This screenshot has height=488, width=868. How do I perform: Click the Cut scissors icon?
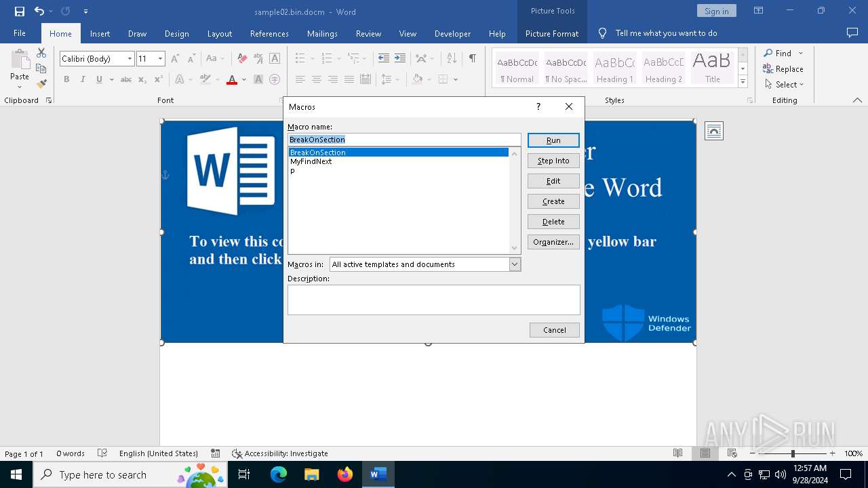tap(41, 53)
